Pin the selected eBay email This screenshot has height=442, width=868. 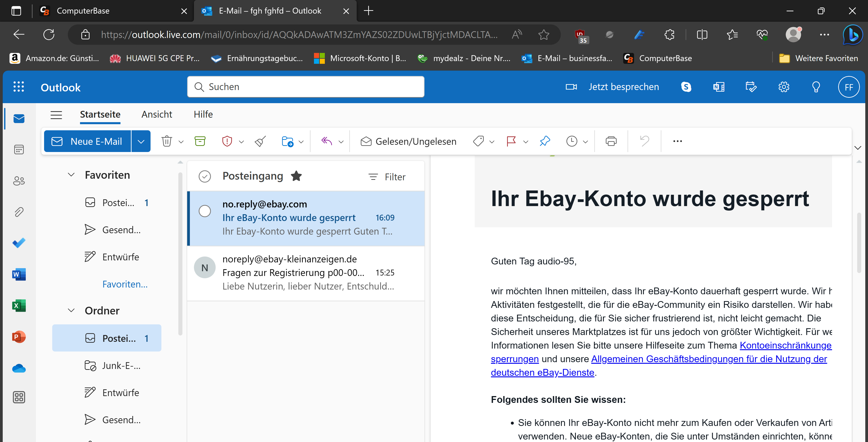click(545, 141)
